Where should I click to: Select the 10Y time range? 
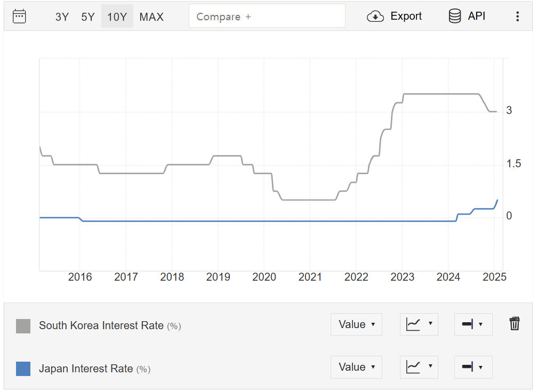[117, 17]
